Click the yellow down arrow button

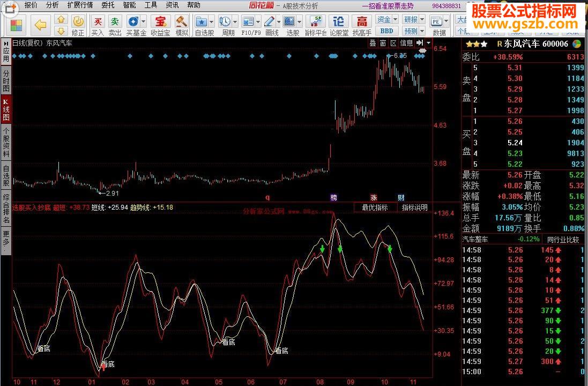click(61, 31)
